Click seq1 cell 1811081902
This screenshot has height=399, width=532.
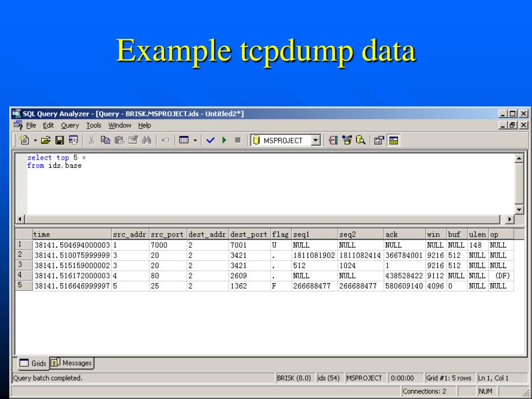point(314,255)
